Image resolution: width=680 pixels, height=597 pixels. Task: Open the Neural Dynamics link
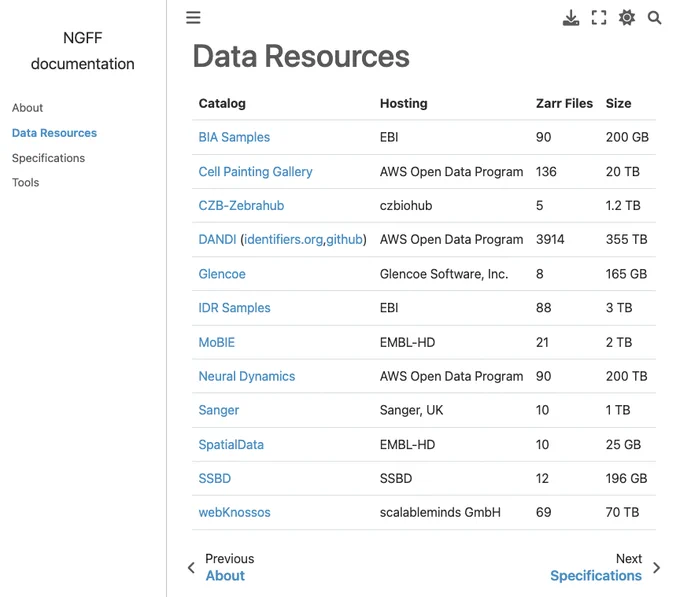point(247,376)
